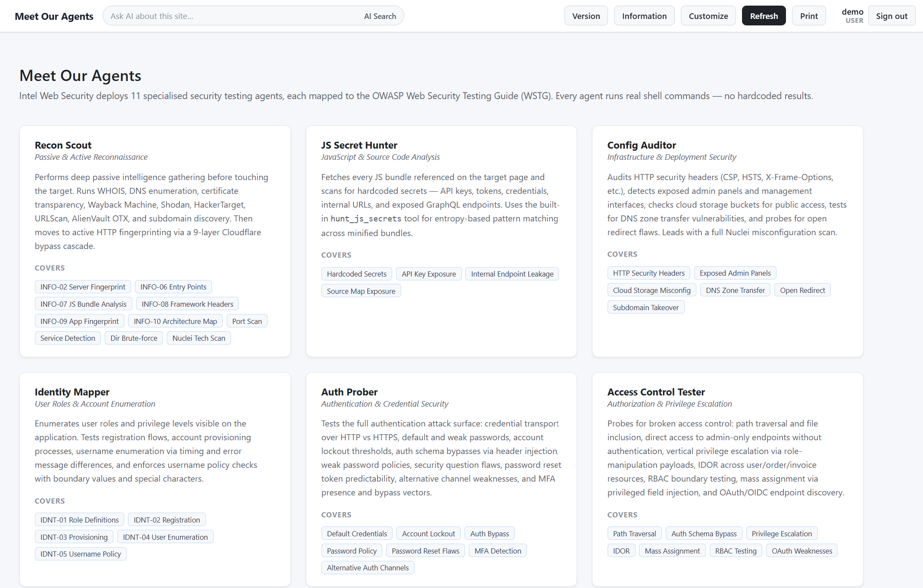Image resolution: width=923 pixels, height=588 pixels.
Task: Click the Meet Our Agents header title
Action: (54, 16)
